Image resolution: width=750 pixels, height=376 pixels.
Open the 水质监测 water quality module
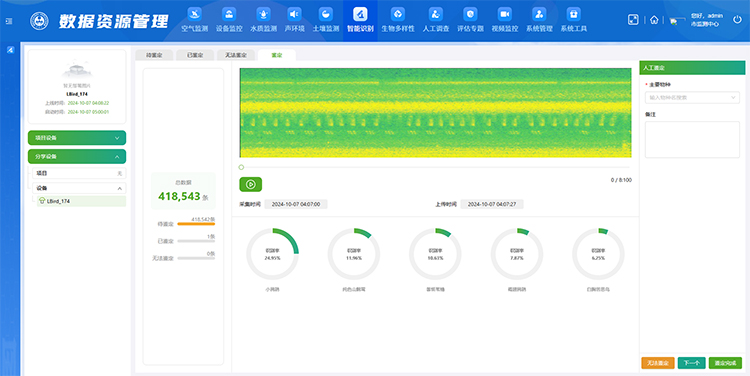click(x=264, y=20)
